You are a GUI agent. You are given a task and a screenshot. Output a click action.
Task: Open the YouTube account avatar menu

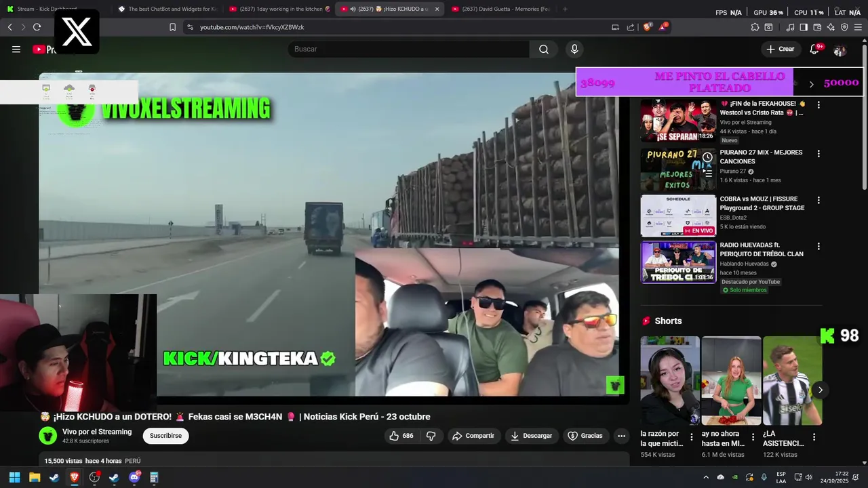840,50
